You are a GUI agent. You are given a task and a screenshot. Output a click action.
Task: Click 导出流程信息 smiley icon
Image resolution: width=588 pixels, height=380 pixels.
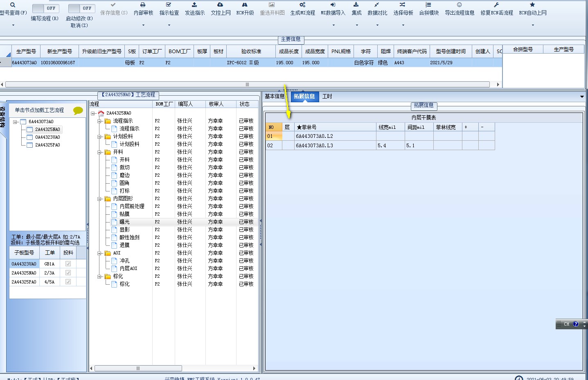coord(460,5)
